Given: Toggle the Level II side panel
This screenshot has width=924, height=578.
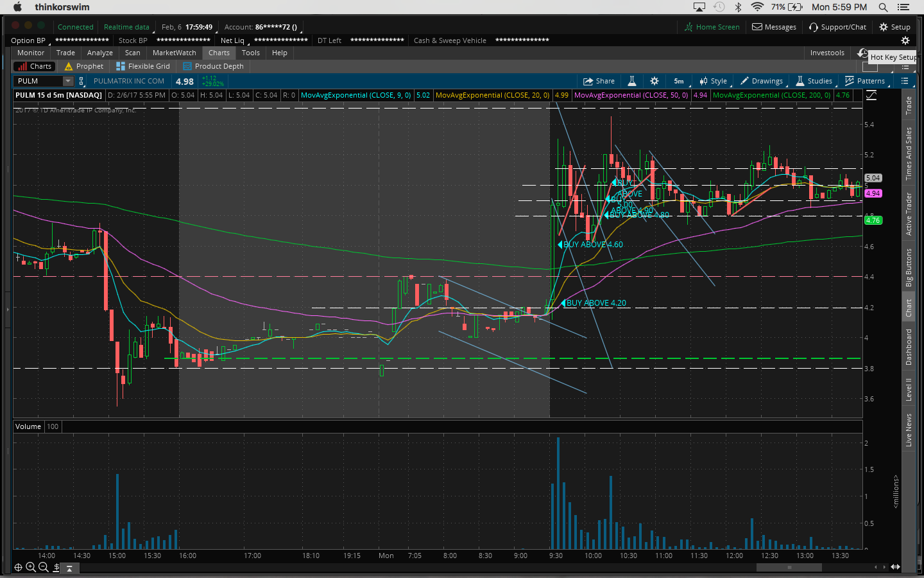Looking at the screenshot, I should coord(909,390).
